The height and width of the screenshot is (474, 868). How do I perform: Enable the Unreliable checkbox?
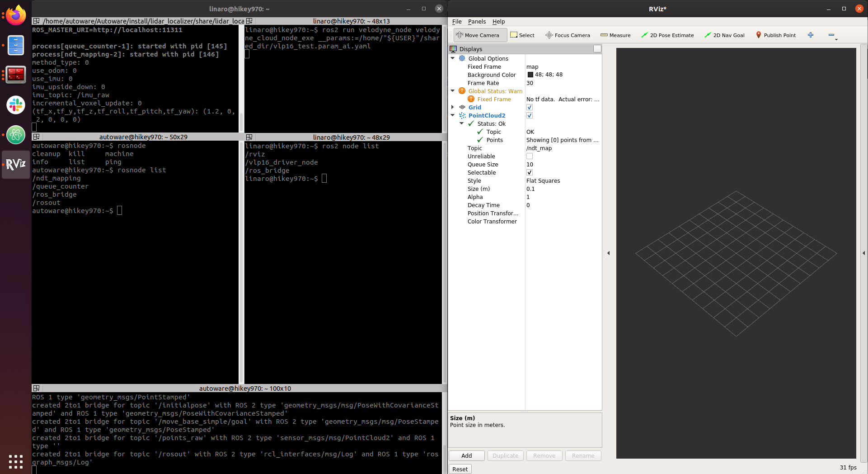point(530,156)
